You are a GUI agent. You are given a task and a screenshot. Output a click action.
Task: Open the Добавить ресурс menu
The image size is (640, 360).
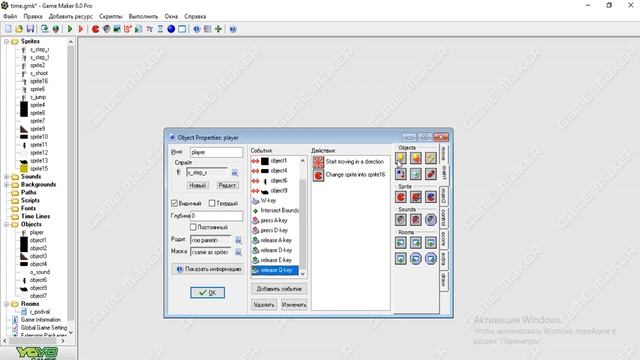tap(71, 16)
